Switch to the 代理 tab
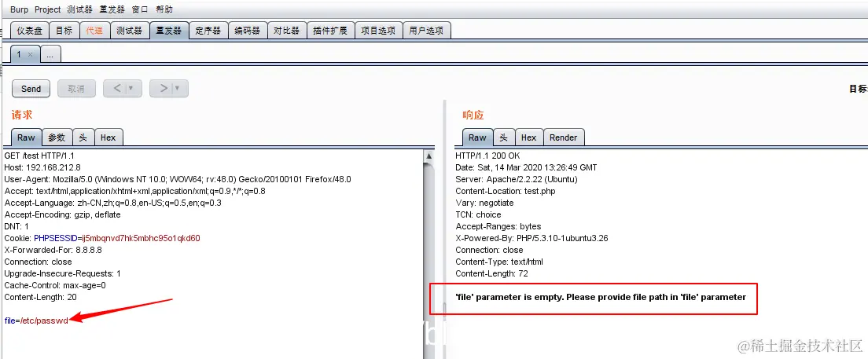Screen dimensions: 868x359 tap(94, 31)
